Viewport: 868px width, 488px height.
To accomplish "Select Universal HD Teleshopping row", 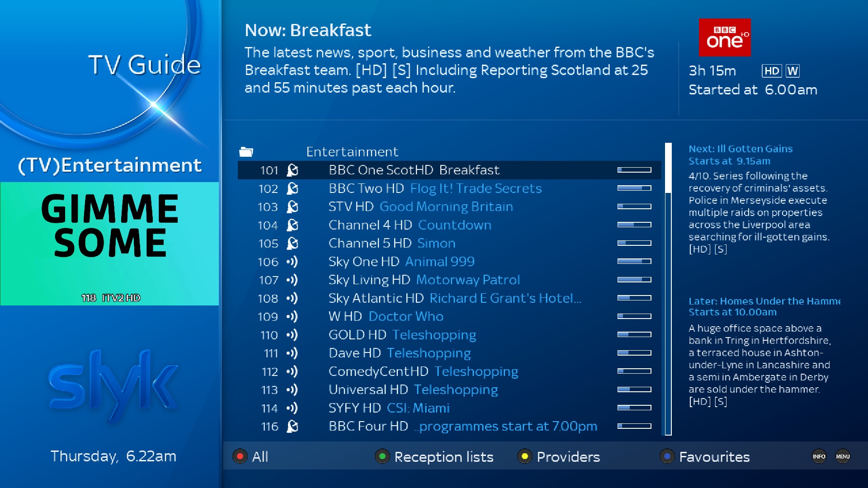I will pos(449,390).
